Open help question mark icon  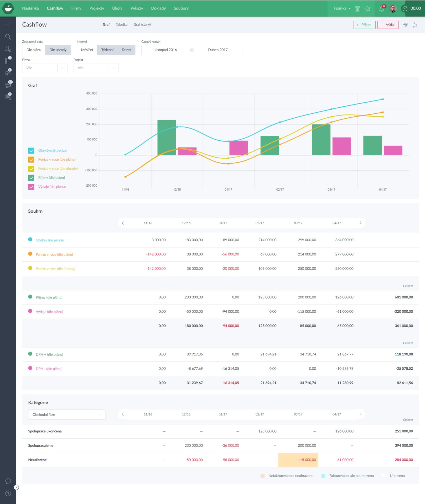coord(8,493)
